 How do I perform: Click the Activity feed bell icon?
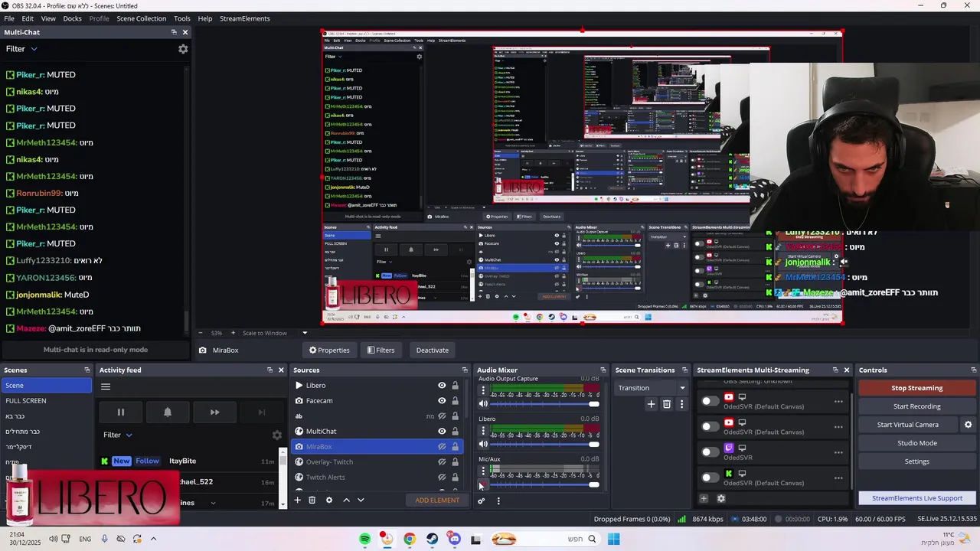pyautogui.click(x=168, y=412)
